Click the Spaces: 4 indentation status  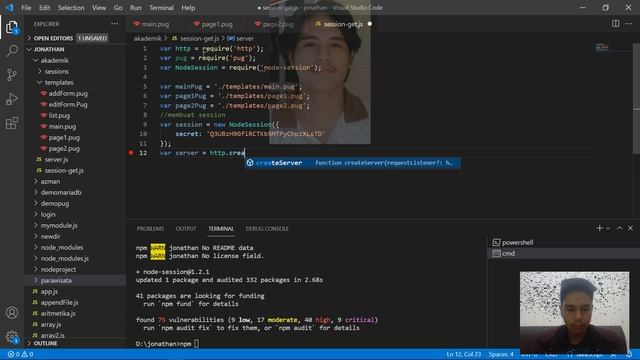(x=501, y=354)
